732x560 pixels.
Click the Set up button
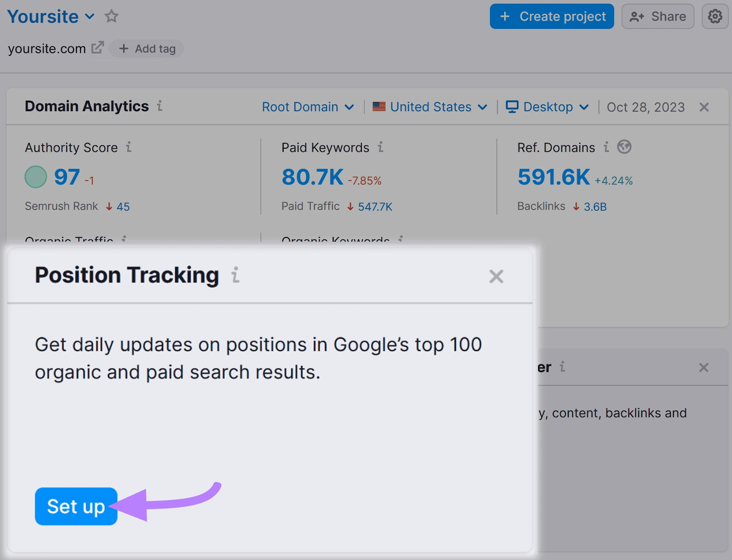click(75, 506)
